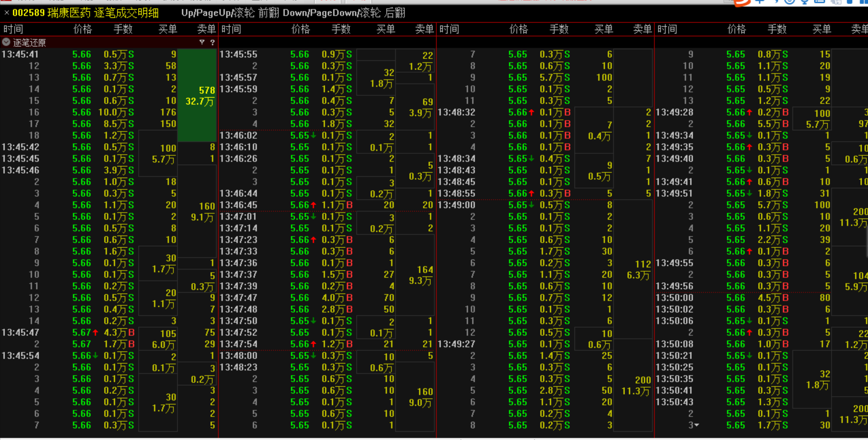Click green down arrow on 13:46:02 row

pyautogui.click(x=313, y=135)
